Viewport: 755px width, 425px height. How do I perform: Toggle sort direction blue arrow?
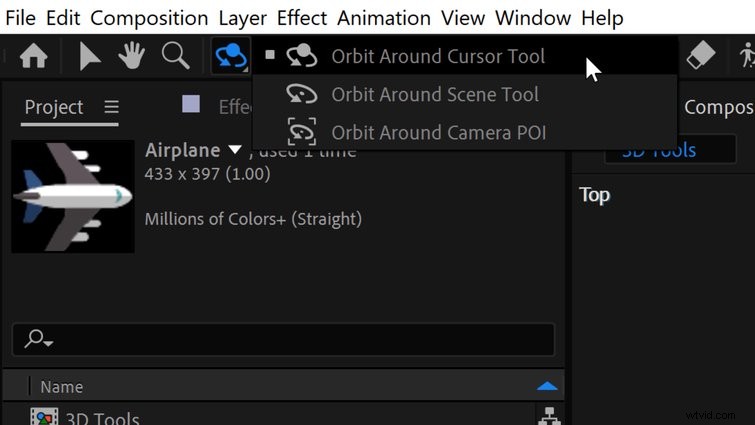547,386
